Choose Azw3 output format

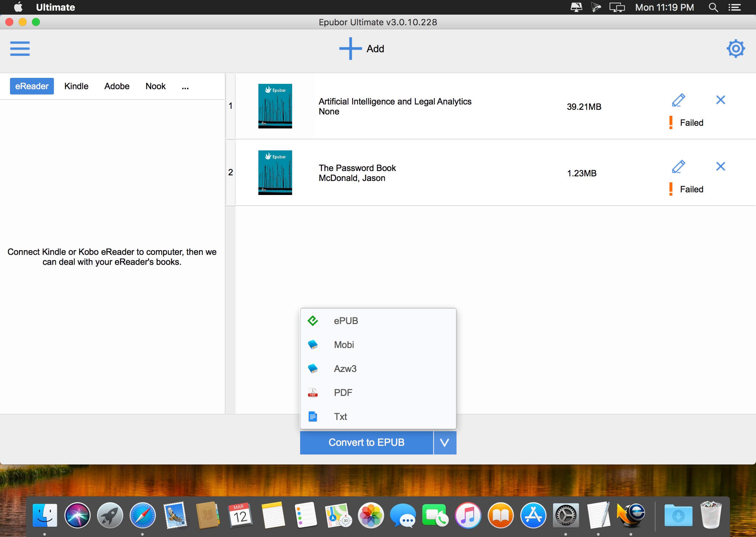pyautogui.click(x=378, y=369)
